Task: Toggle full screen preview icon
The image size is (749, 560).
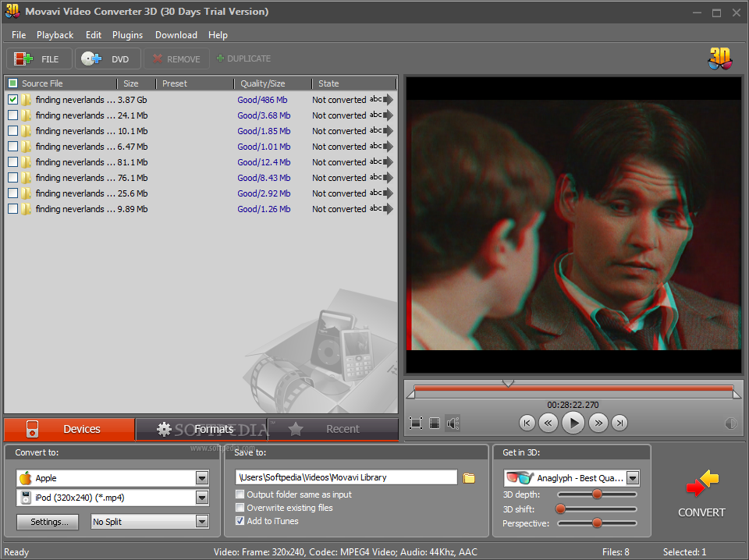Action: click(x=416, y=423)
